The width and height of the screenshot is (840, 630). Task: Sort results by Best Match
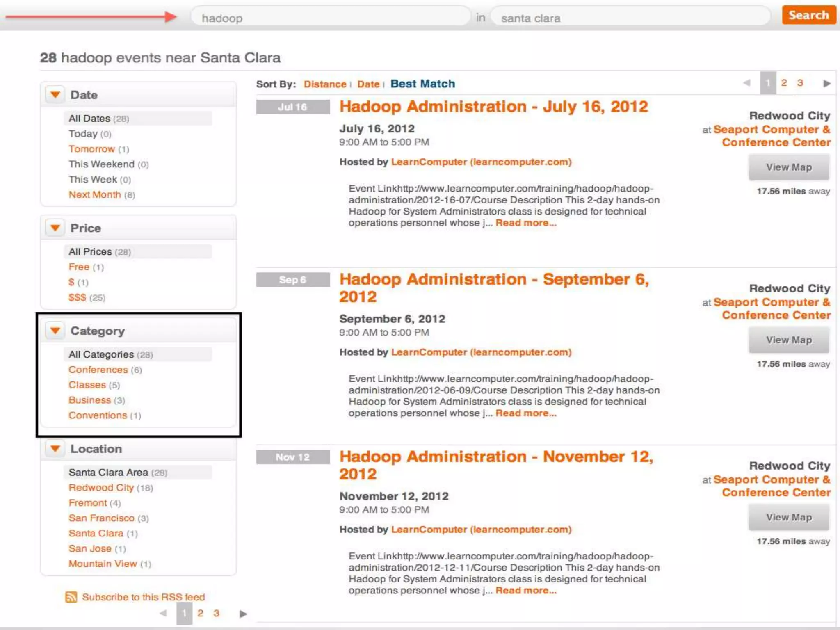click(422, 84)
